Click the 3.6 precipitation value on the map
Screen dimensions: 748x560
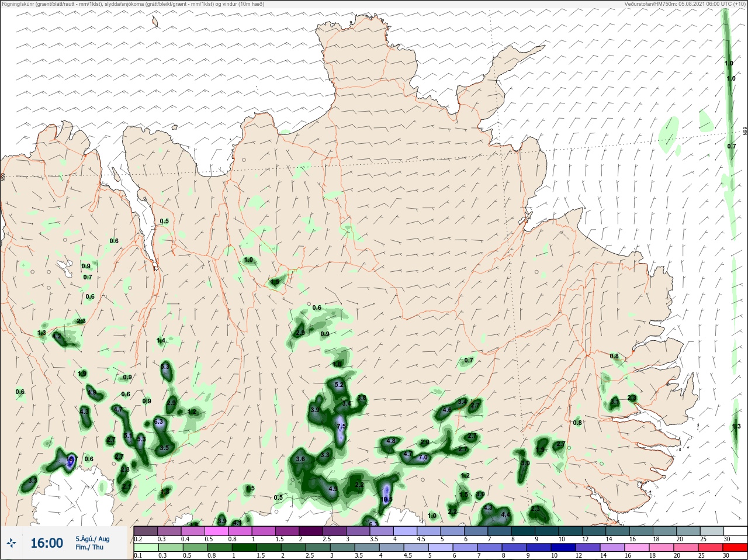[300, 459]
